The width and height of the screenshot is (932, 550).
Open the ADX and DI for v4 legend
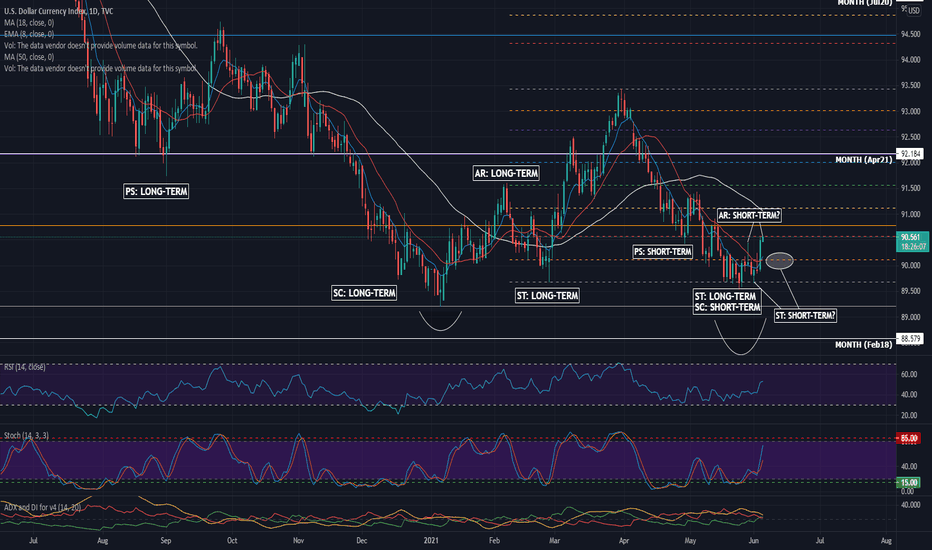pos(42,507)
